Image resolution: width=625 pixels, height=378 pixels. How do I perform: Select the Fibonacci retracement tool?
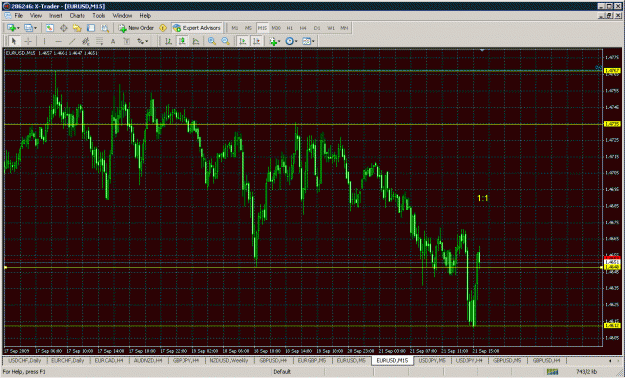click(99, 41)
